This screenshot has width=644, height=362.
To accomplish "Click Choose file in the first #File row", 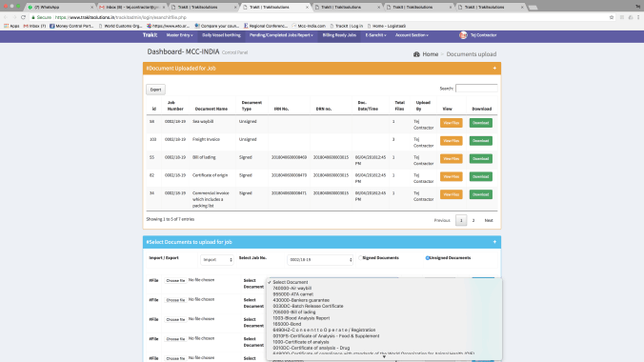I will point(175,281).
